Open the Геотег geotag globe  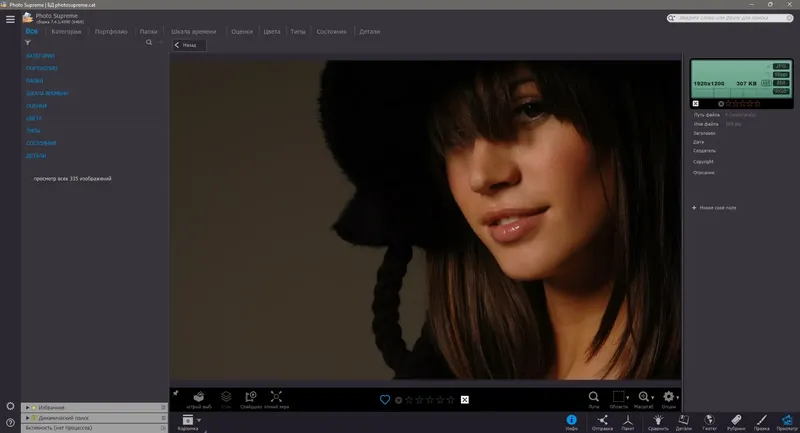[709, 422]
